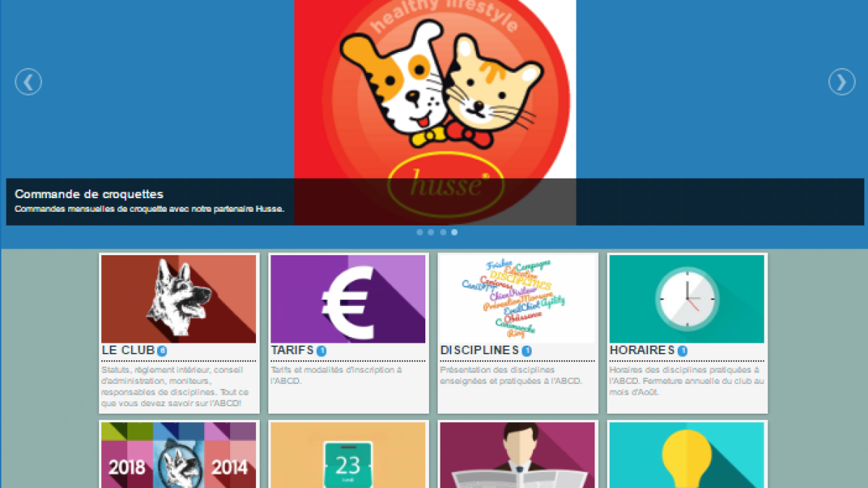Viewport: 868px width, 488px height.
Task: Open the newspaper reader tile
Action: 517,455
